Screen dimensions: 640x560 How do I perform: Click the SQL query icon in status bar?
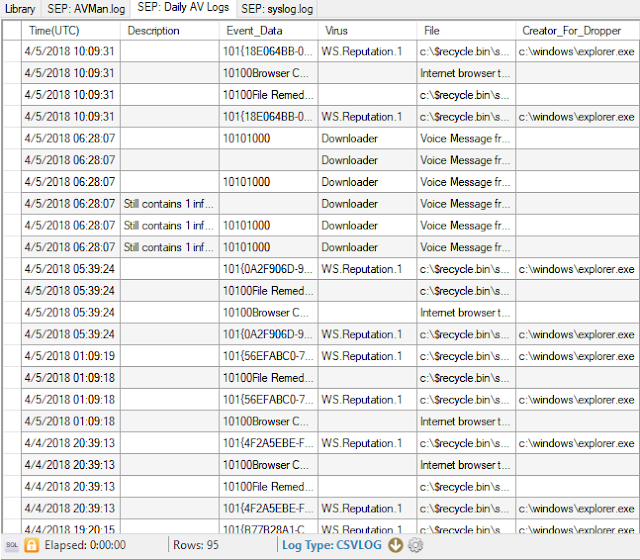(11, 545)
